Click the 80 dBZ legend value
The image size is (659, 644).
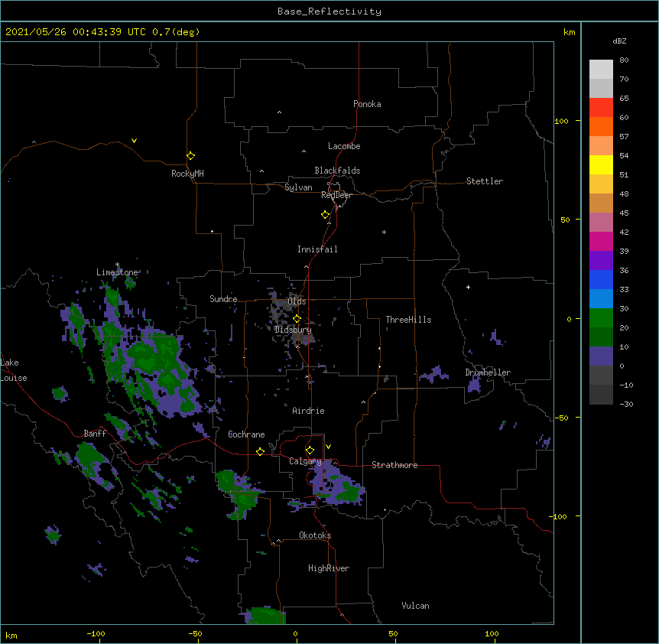(x=624, y=60)
